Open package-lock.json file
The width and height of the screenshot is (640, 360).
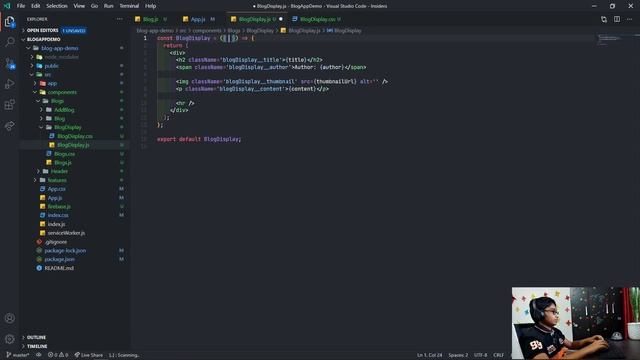(65, 251)
